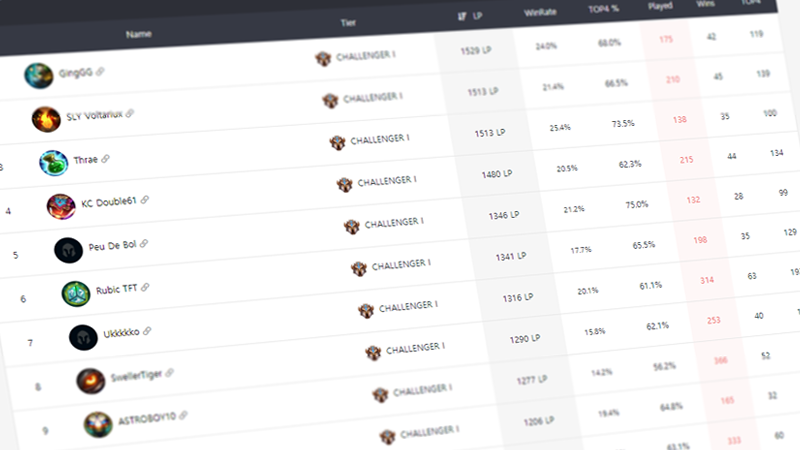Click link icon beside Peu De Bol

tap(144, 243)
